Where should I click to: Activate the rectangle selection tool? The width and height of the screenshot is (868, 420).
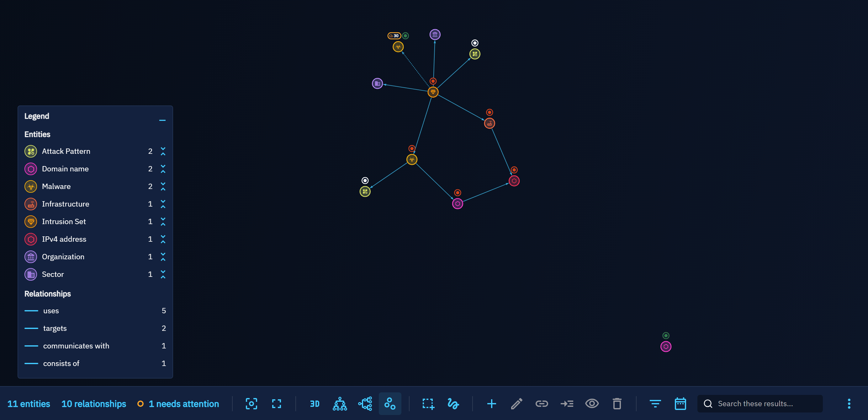428,403
